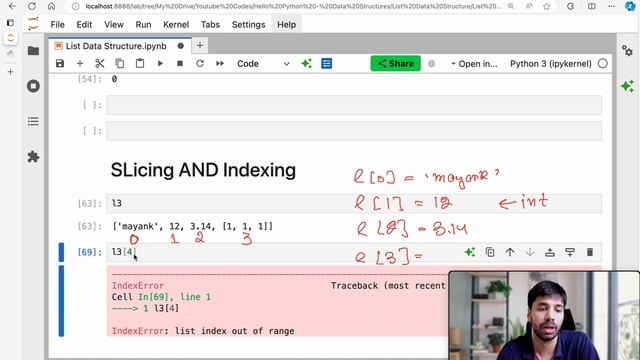Open the property inspector gears icon on the right sidebar
The width and height of the screenshot is (640, 360).
point(627,51)
